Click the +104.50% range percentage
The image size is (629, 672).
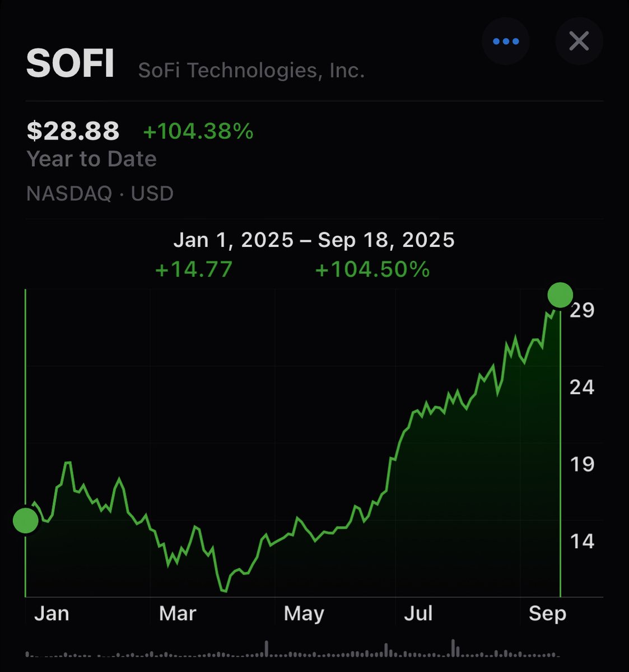pyautogui.click(x=372, y=270)
